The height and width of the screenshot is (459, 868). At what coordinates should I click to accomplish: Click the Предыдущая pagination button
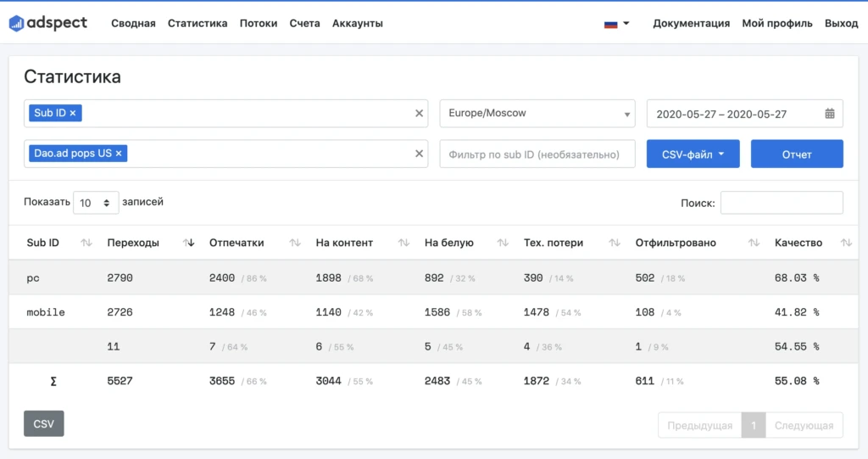click(x=699, y=425)
